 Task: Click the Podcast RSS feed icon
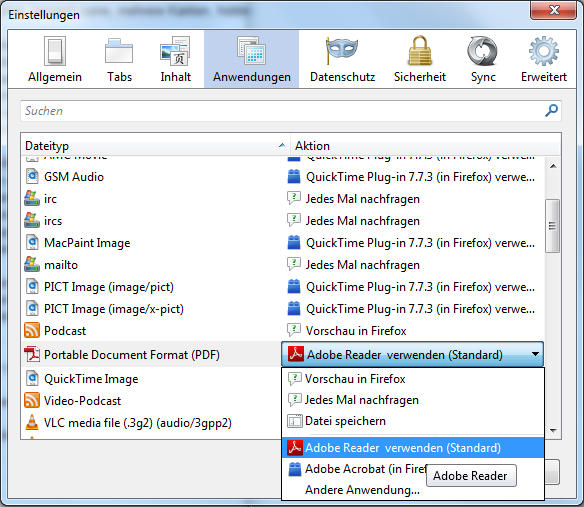coord(32,330)
